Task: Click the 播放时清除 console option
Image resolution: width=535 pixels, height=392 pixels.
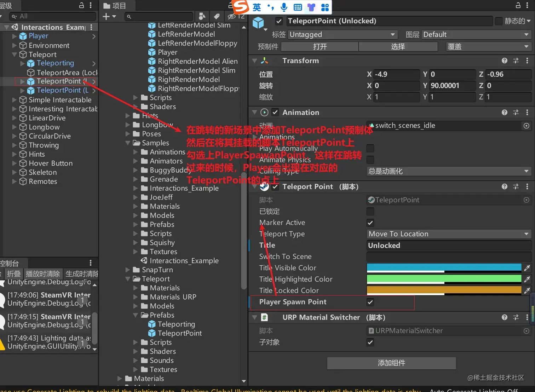Action: [43, 274]
